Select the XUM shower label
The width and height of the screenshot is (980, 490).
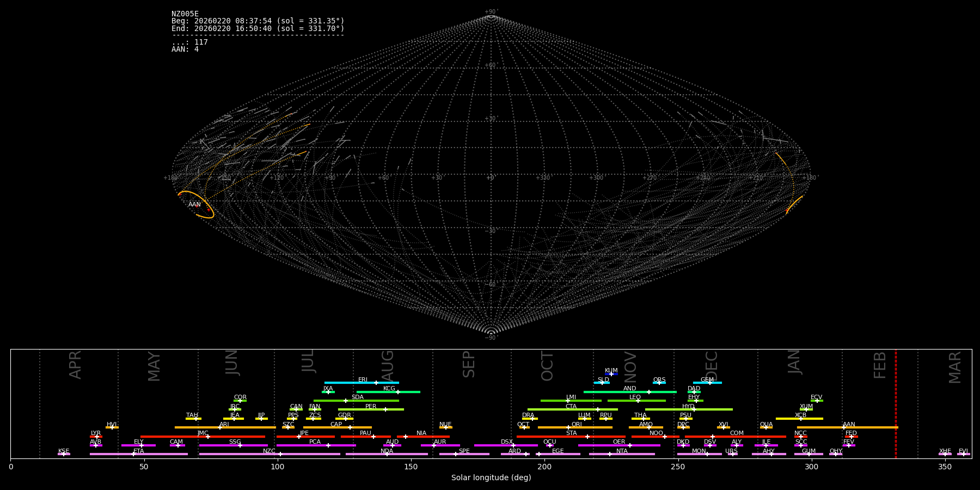coord(806,407)
